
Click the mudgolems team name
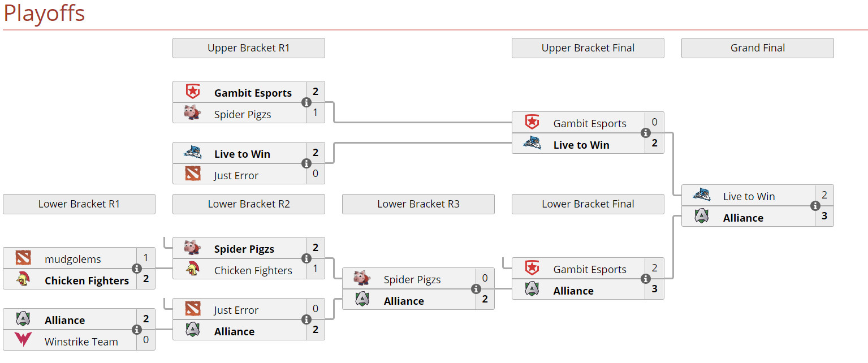72,260
